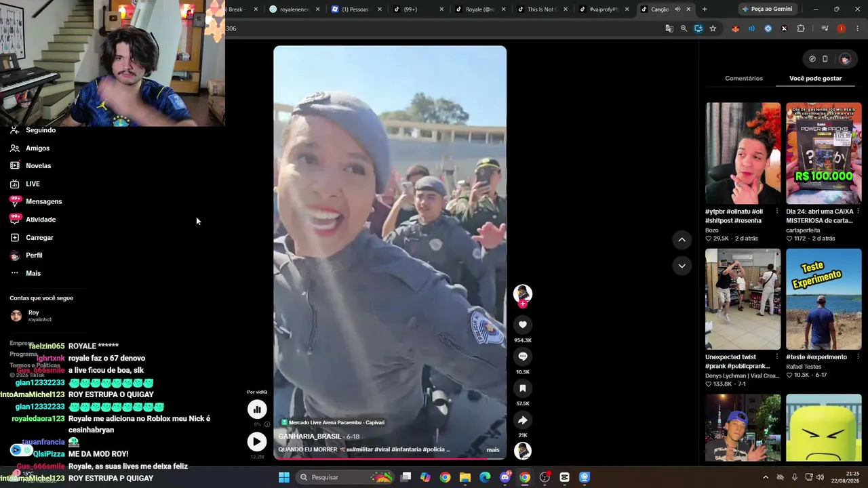Expand the Mais menu in sidebar

[x=26, y=273]
